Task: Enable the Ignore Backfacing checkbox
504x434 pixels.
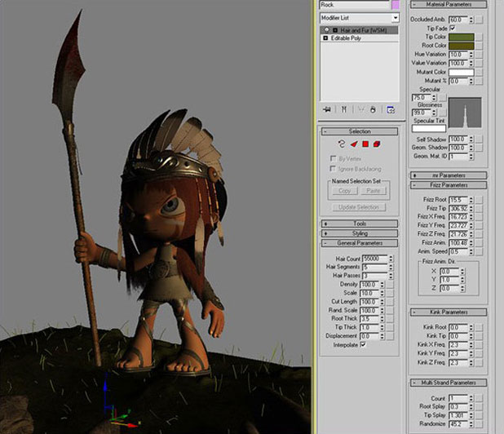Action: (333, 169)
